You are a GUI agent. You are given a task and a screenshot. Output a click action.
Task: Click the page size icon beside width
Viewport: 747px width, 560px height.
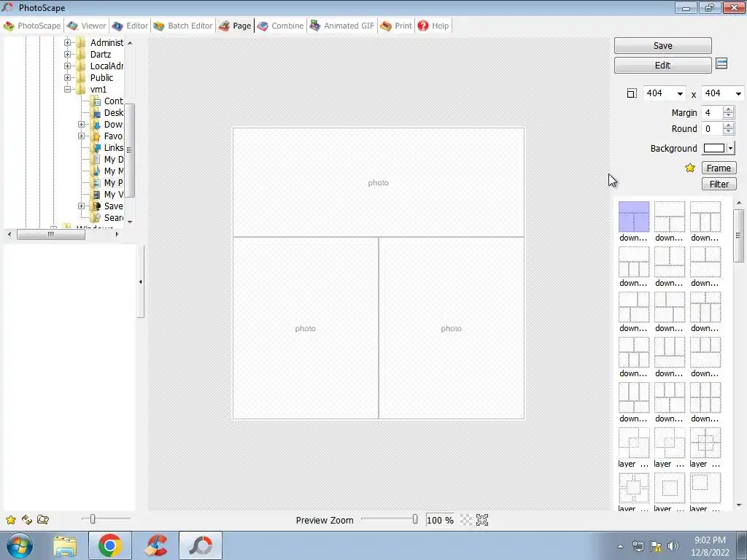tap(632, 93)
